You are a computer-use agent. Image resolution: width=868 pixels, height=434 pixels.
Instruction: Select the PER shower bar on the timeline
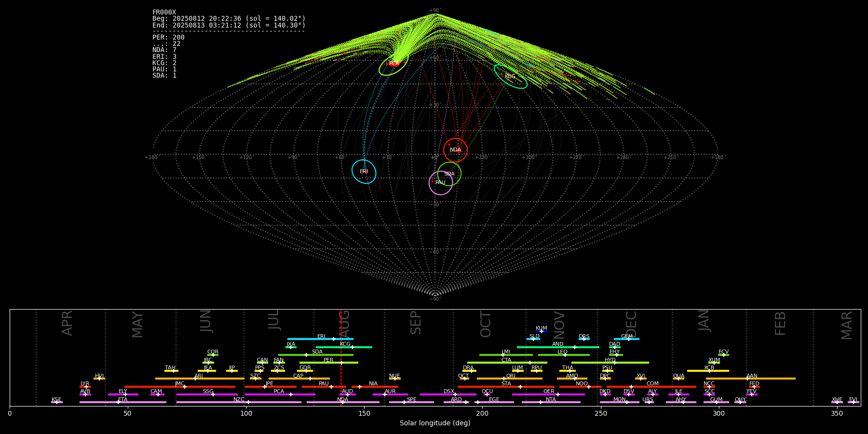click(x=328, y=363)
